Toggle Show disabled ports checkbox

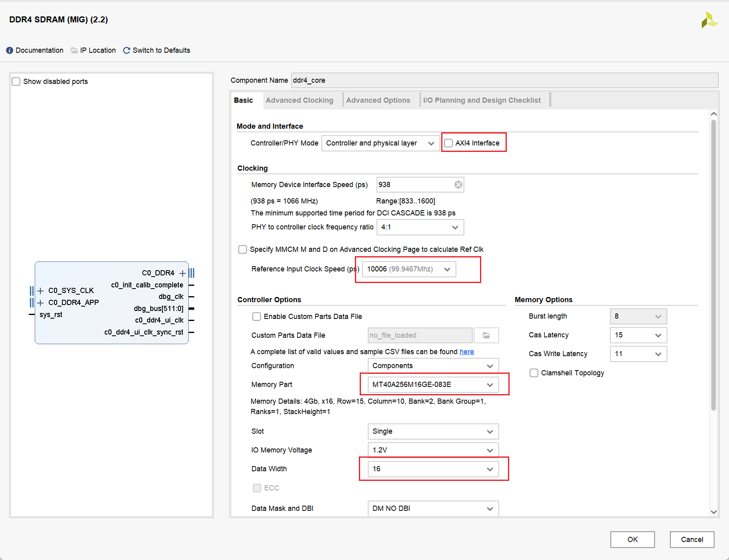pos(16,82)
